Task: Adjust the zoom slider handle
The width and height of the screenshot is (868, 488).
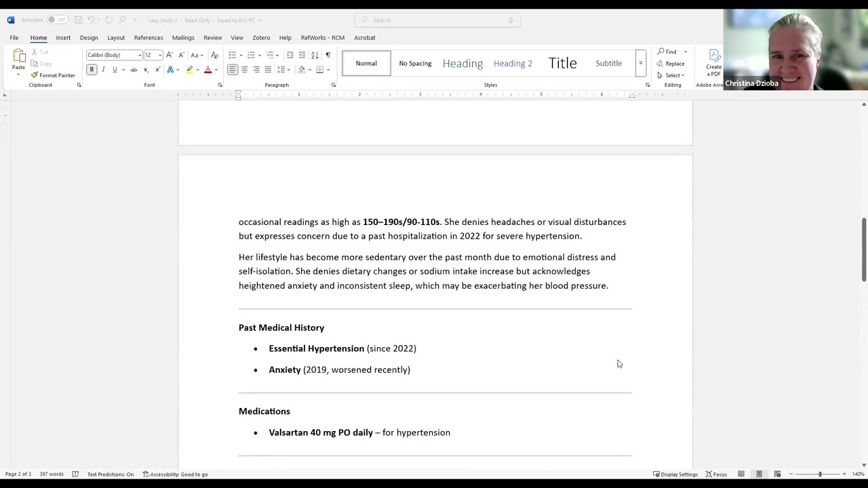Action: [x=819, y=474]
